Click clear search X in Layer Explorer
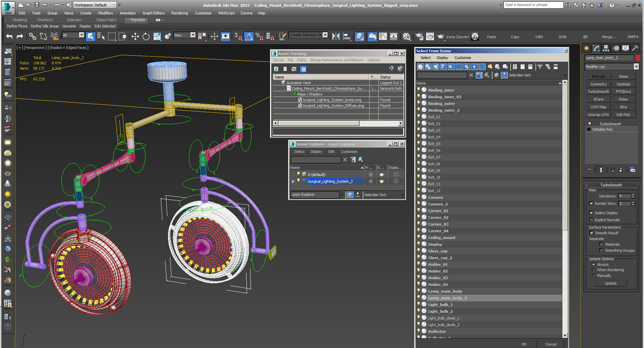644x348 pixels. point(345,160)
